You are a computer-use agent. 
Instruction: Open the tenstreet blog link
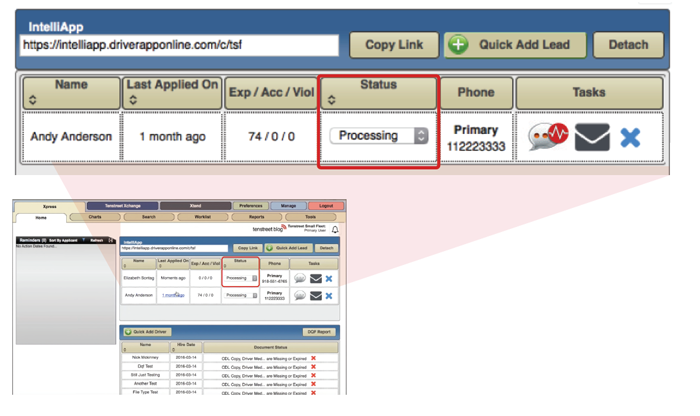tap(268, 229)
